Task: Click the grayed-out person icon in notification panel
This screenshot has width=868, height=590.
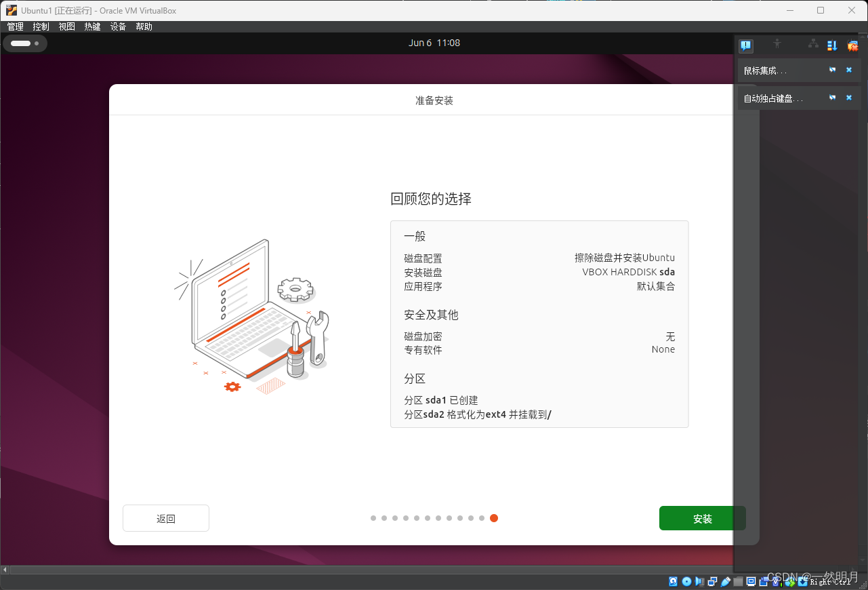Action: (x=777, y=44)
